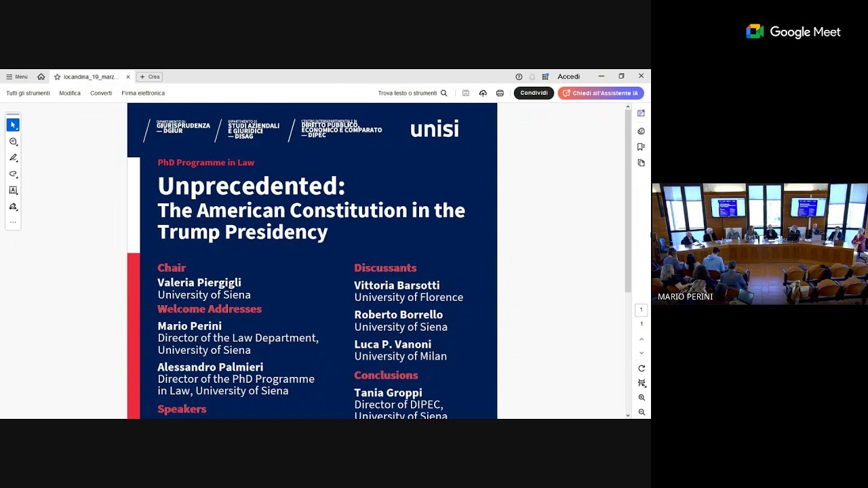Click the 'Discussants' heading

coord(385,268)
